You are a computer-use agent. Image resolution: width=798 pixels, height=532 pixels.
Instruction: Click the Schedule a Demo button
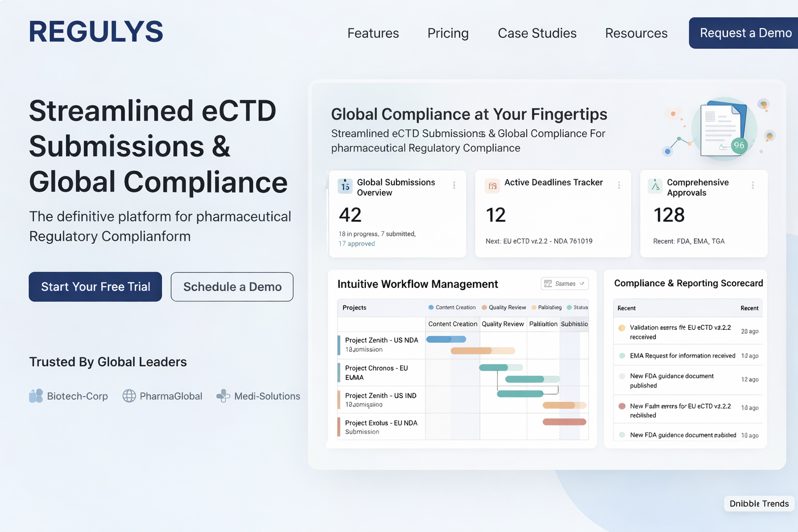[232, 287]
